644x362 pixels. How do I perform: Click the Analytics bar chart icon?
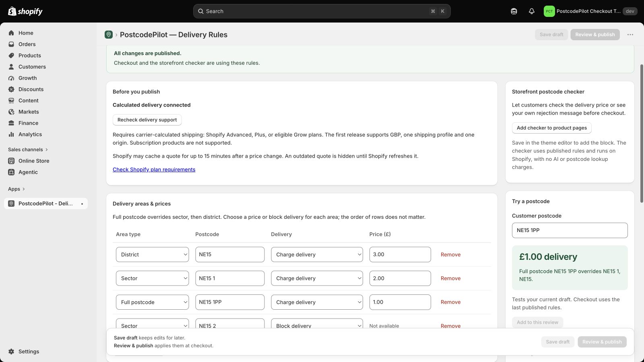pos(11,134)
